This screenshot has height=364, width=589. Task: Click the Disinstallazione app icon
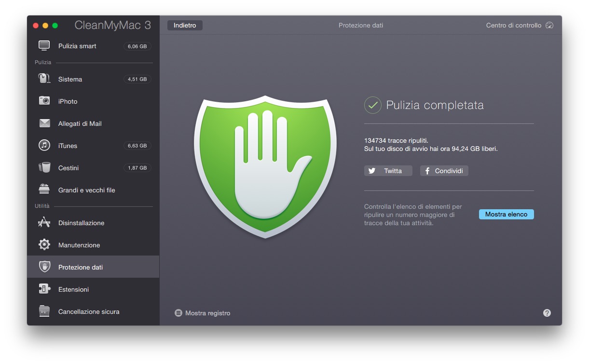[44, 222]
